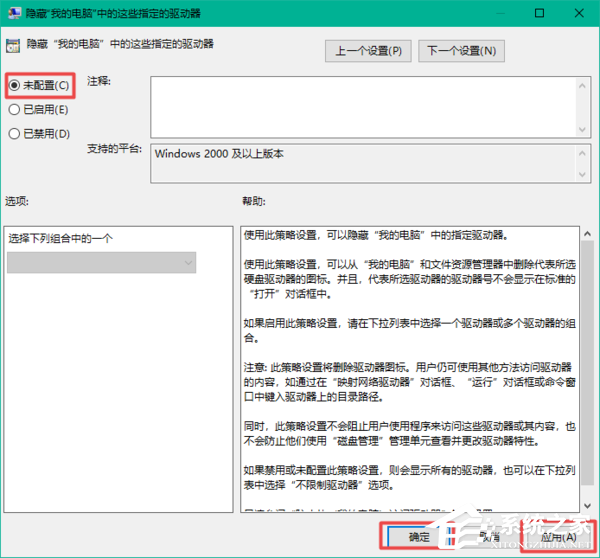Choose the 已禁用(D) radio button
This screenshot has height=558, width=600.
click(14, 133)
